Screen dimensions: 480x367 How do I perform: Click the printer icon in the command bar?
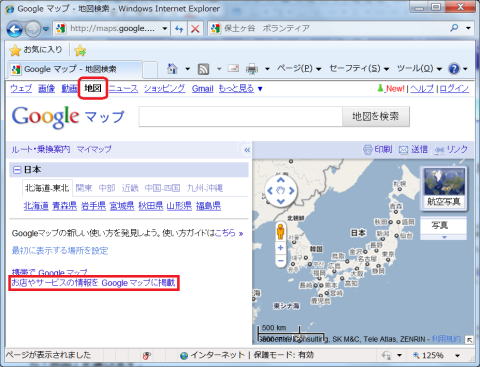pos(252,69)
